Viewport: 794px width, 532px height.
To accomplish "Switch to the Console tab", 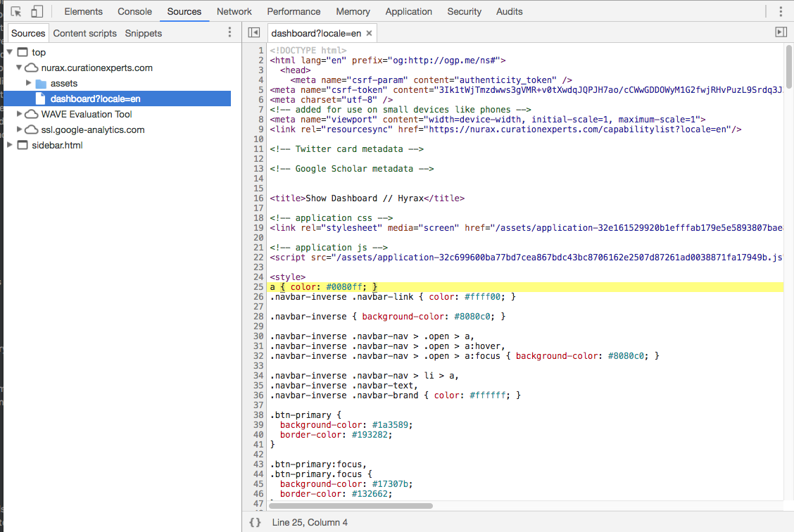I will (x=134, y=11).
